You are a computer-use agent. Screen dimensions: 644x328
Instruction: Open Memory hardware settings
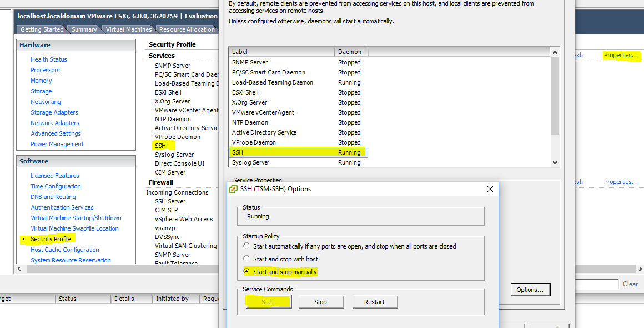point(41,81)
